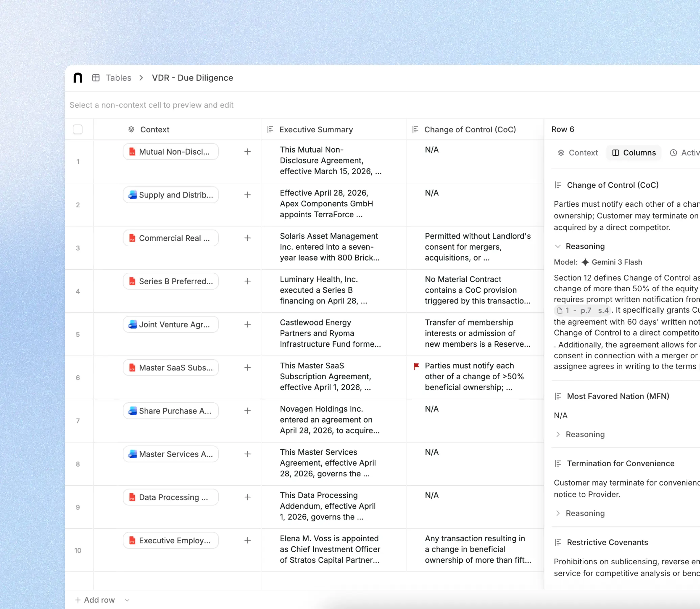Image resolution: width=700 pixels, height=609 pixels.
Task: Switch to the Activity tab
Action: (684, 153)
